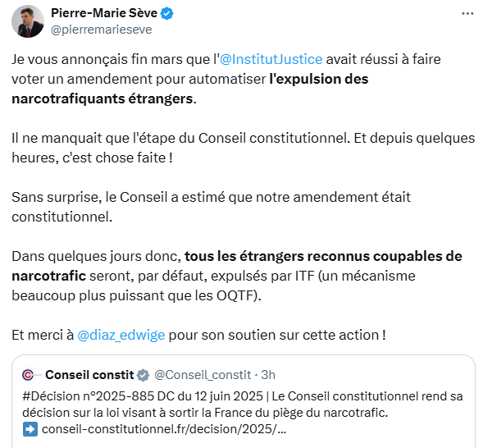The height and width of the screenshot is (448, 483).
Task: Click the quoted tweet text about narcotrafic law
Action: [243, 405]
